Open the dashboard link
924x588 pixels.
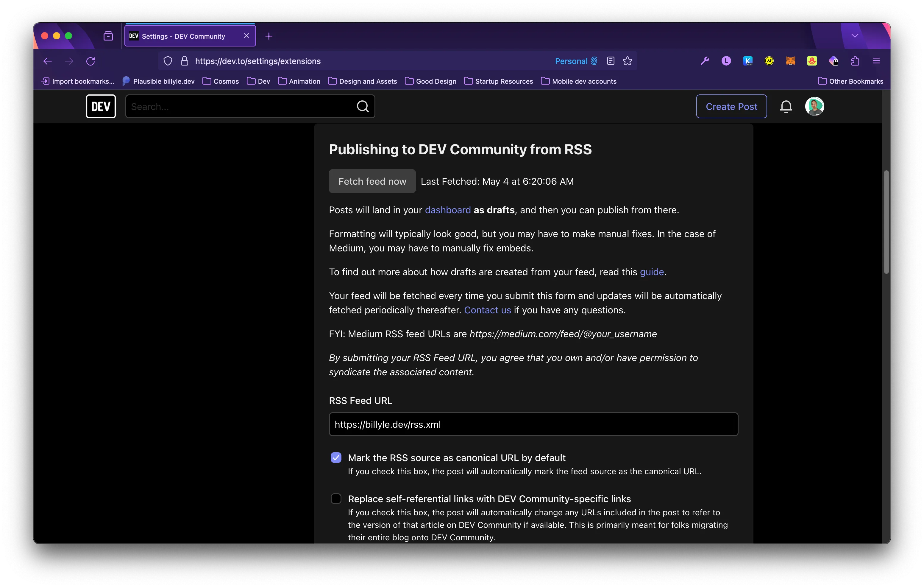pyautogui.click(x=447, y=210)
